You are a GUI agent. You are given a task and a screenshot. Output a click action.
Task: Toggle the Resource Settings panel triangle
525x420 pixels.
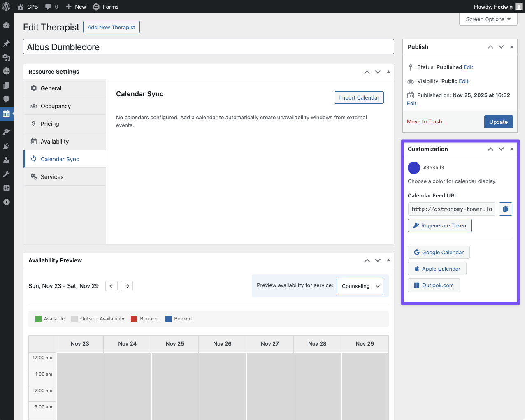click(x=388, y=72)
